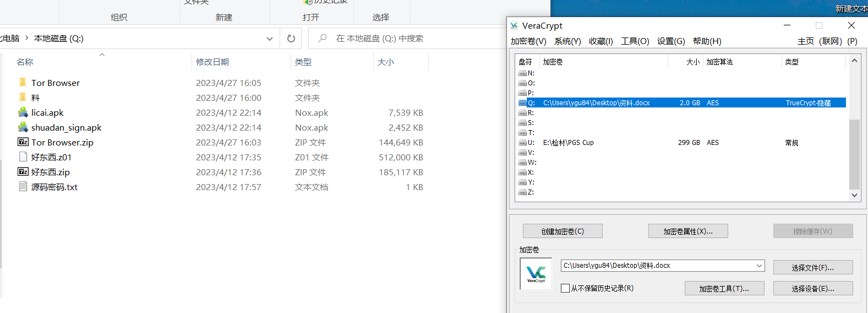The height and width of the screenshot is (313, 868).
Task: Open the 加密卷(V) menu
Action: coord(528,41)
